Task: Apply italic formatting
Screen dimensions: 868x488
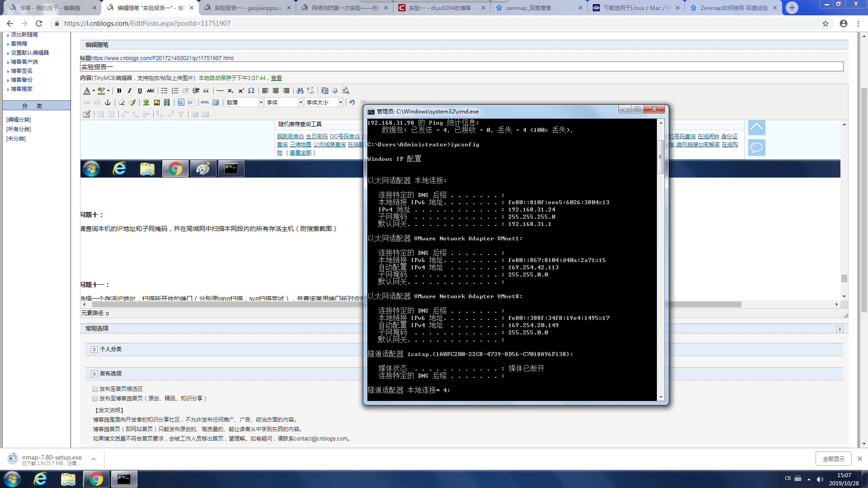Action: [x=129, y=90]
